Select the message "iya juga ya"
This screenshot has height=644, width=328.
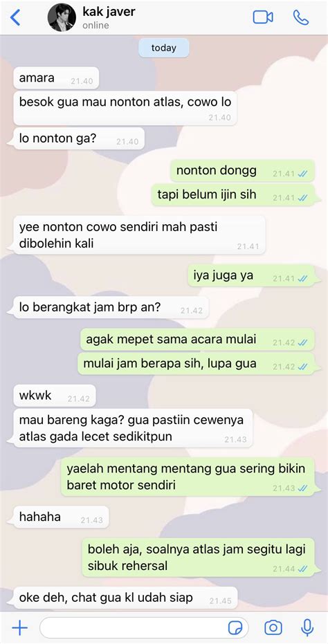point(255,275)
